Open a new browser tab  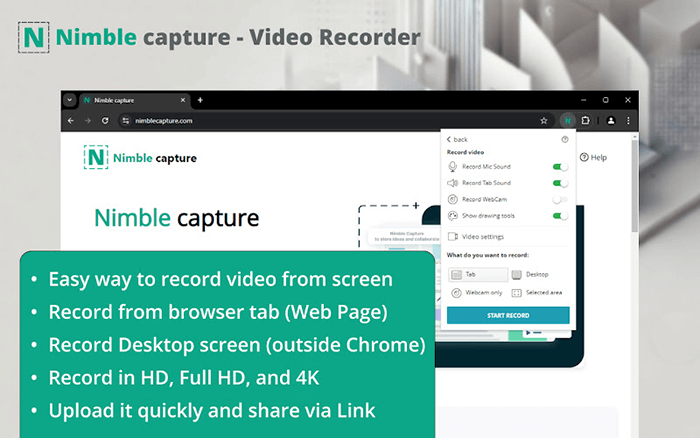(x=200, y=100)
